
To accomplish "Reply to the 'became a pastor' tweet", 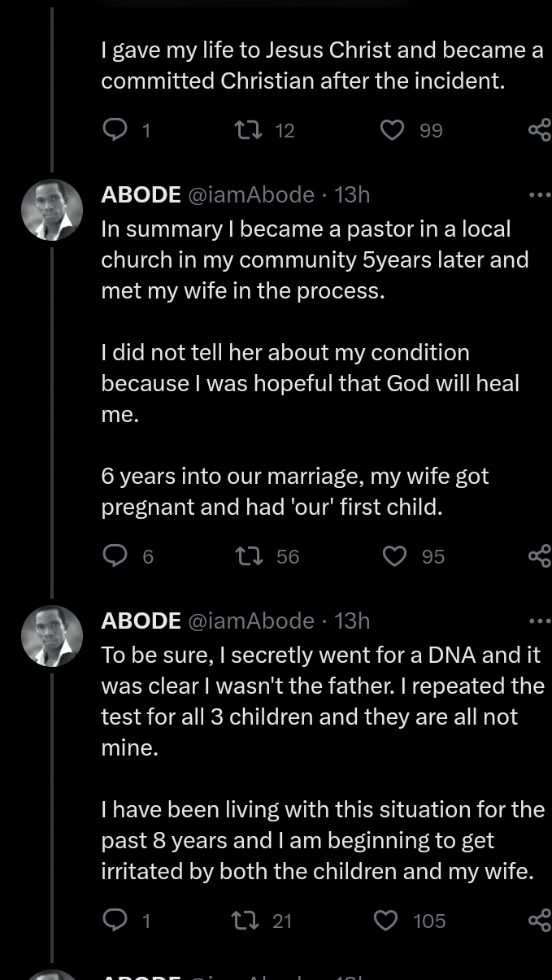I will click(115, 555).
